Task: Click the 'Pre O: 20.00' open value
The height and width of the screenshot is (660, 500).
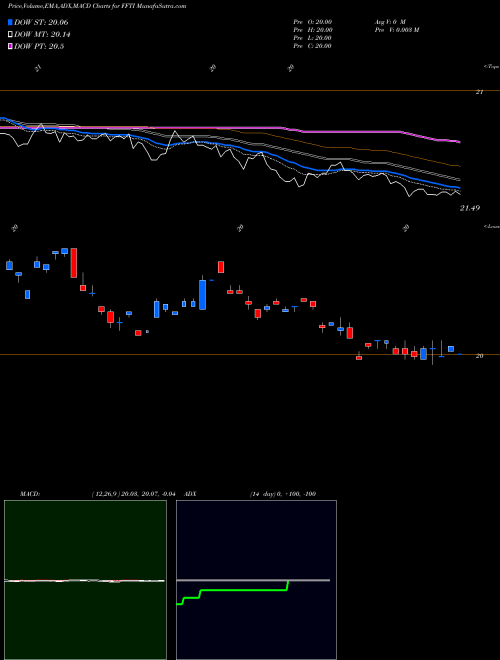Action: click(x=313, y=22)
